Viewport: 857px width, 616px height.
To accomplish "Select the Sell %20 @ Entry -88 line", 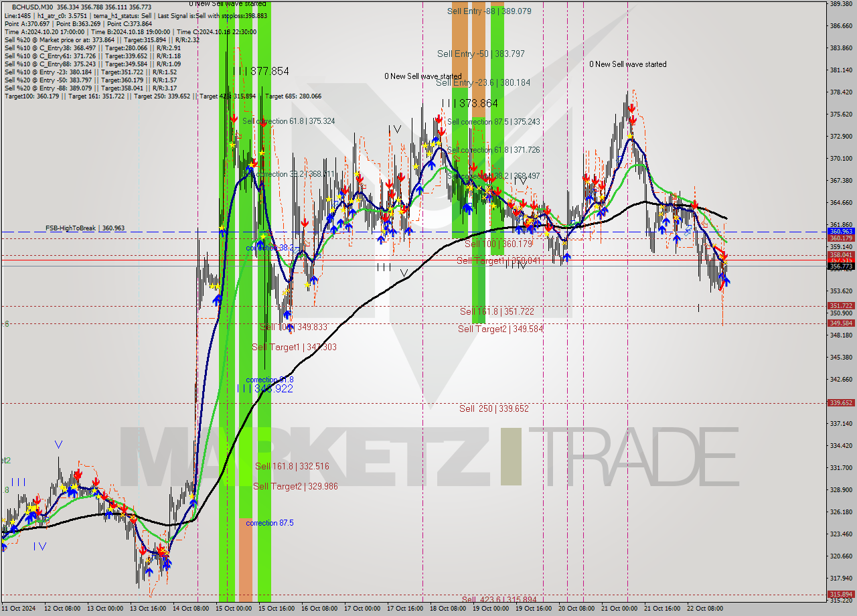I will (90, 88).
